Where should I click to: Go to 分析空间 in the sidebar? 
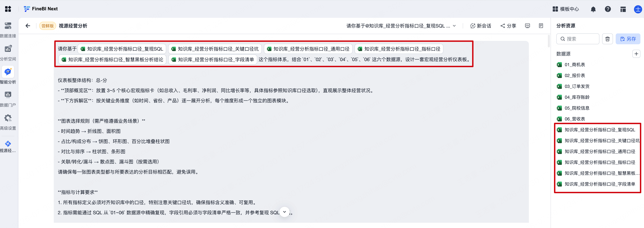8,49
